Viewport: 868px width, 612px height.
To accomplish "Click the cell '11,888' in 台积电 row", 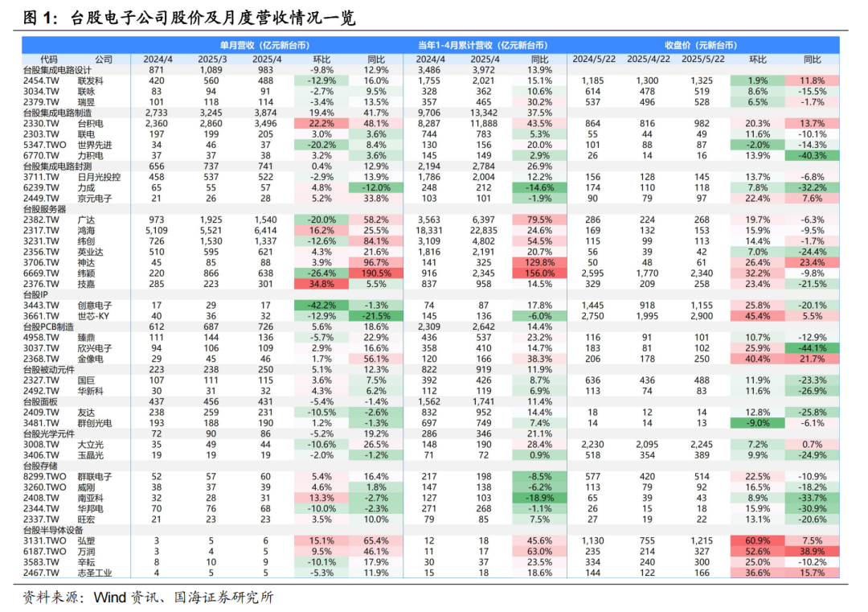I will click(x=484, y=124).
